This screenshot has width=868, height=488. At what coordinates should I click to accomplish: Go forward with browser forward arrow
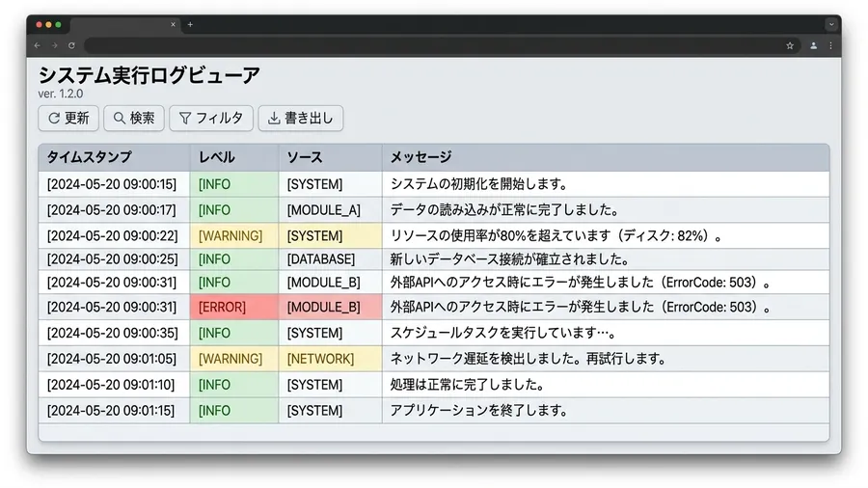54,45
